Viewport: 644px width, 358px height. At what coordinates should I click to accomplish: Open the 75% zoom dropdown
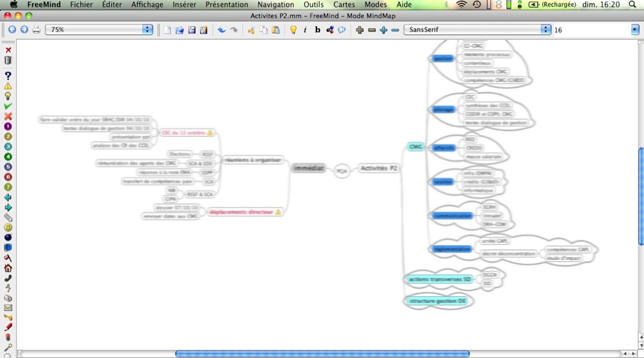tap(99, 29)
